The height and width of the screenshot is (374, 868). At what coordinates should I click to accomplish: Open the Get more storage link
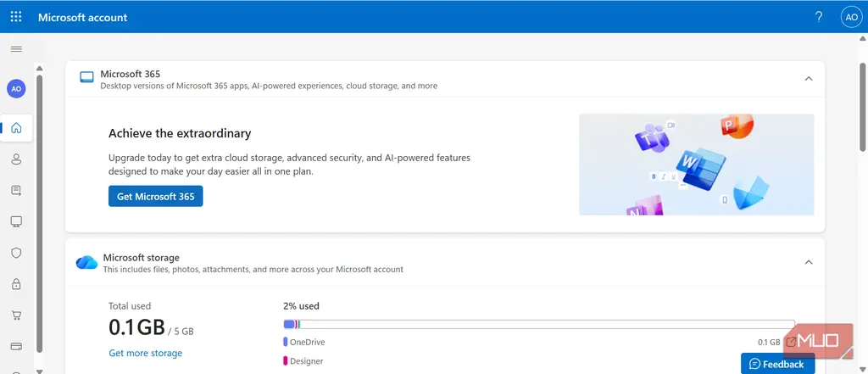pos(145,353)
